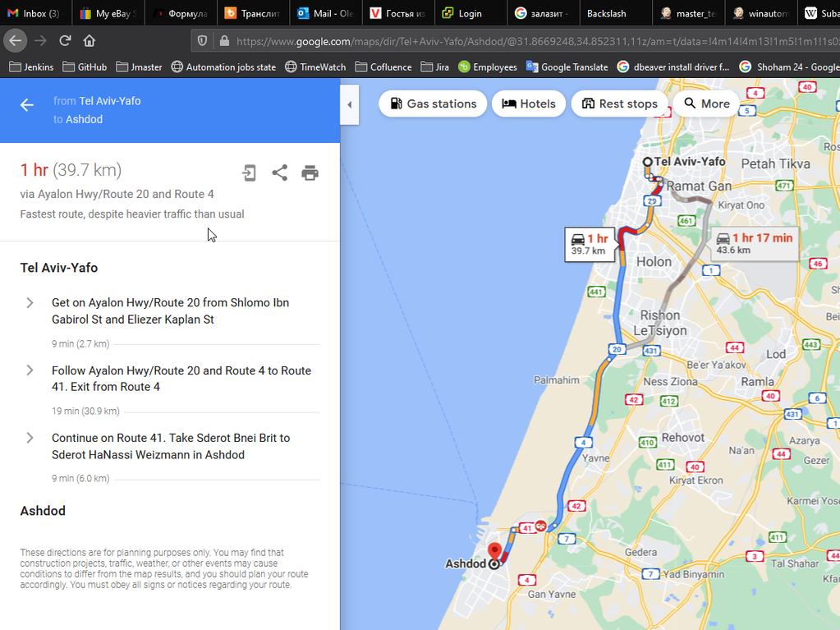Show Hotels on the map
This screenshot has width=840, height=630.
click(x=528, y=103)
